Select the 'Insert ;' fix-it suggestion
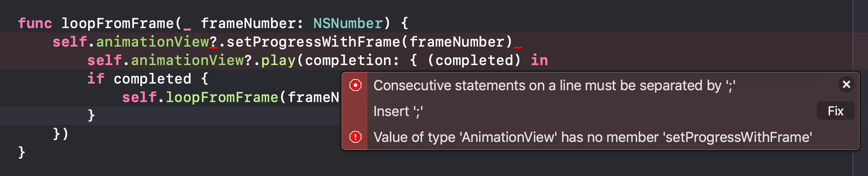The width and height of the screenshot is (868, 176). (398, 111)
